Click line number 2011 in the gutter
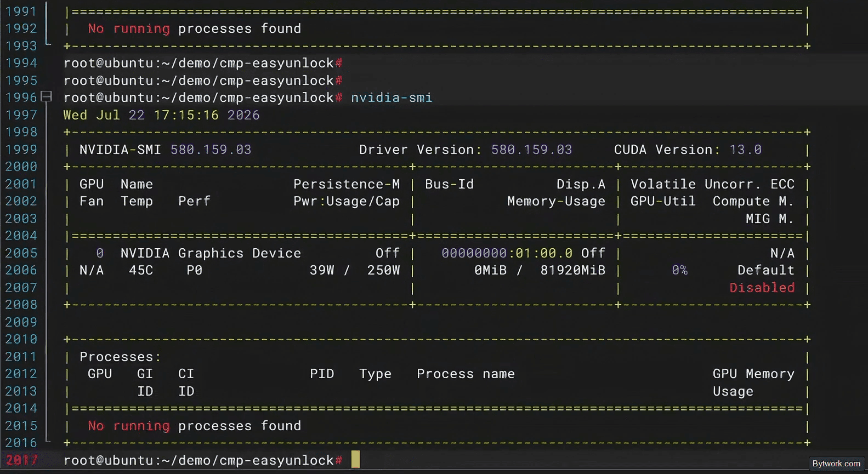The image size is (868, 474). (x=21, y=357)
